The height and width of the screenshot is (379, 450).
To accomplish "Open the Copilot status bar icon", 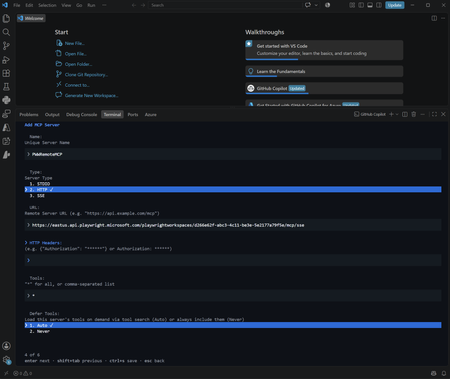I will coord(433,373).
